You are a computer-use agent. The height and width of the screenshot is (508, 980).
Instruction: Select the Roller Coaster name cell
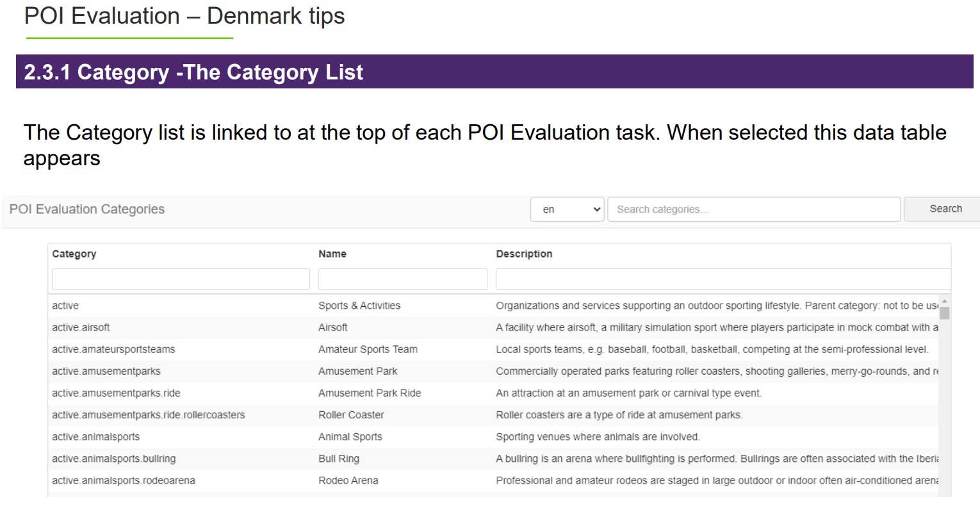[x=351, y=414]
